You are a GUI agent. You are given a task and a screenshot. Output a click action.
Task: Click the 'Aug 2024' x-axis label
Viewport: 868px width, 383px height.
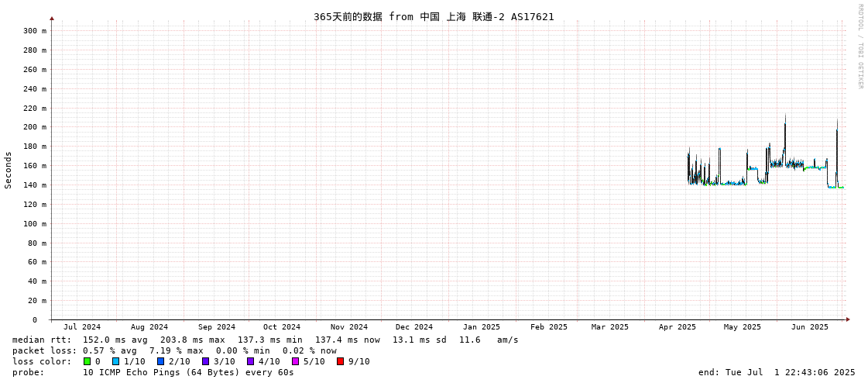click(x=149, y=327)
